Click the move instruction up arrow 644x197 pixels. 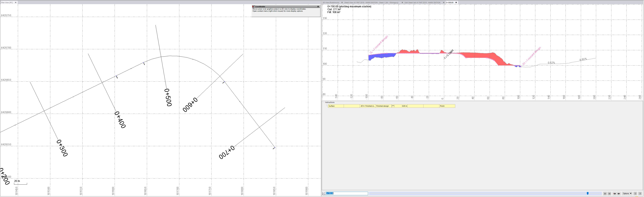pos(635,193)
